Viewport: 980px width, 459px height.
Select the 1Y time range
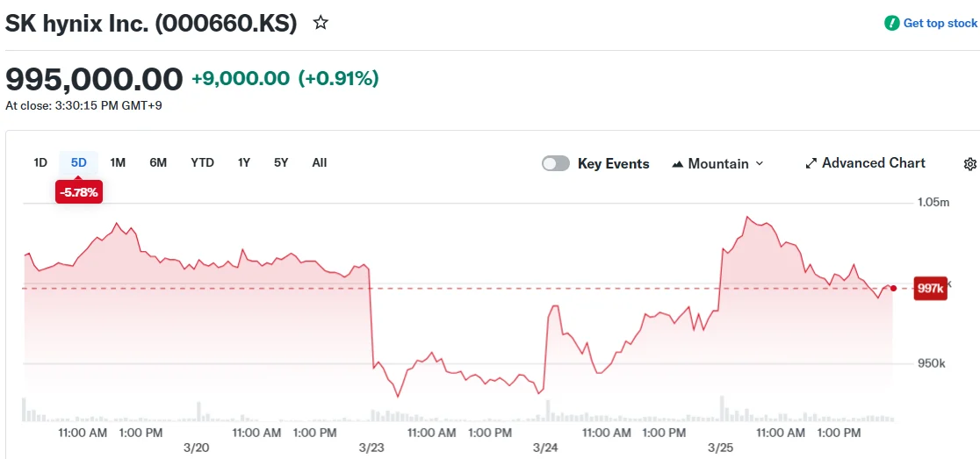click(x=244, y=163)
